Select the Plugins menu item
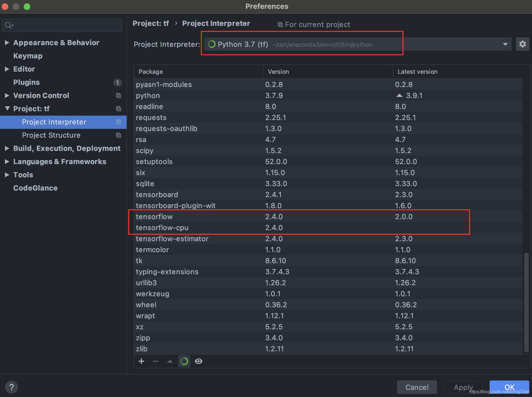This screenshot has height=397, width=532. point(26,82)
